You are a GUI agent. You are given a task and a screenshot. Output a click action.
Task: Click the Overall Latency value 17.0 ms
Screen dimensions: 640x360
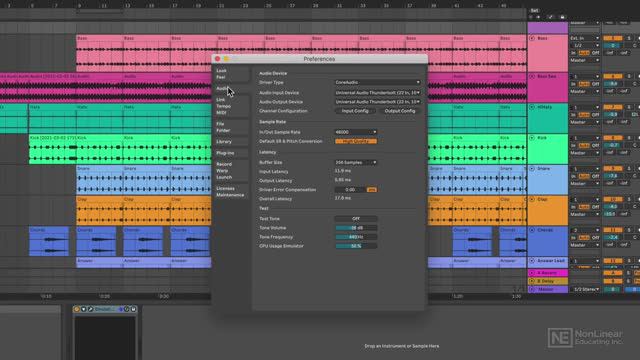click(x=342, y=198)
